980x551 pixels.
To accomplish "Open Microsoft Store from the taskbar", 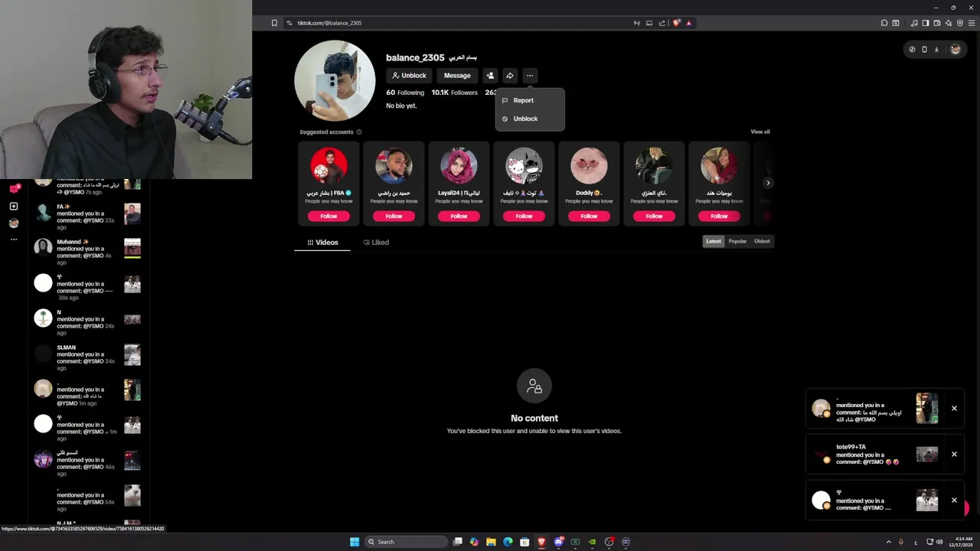I will (524, 542).
